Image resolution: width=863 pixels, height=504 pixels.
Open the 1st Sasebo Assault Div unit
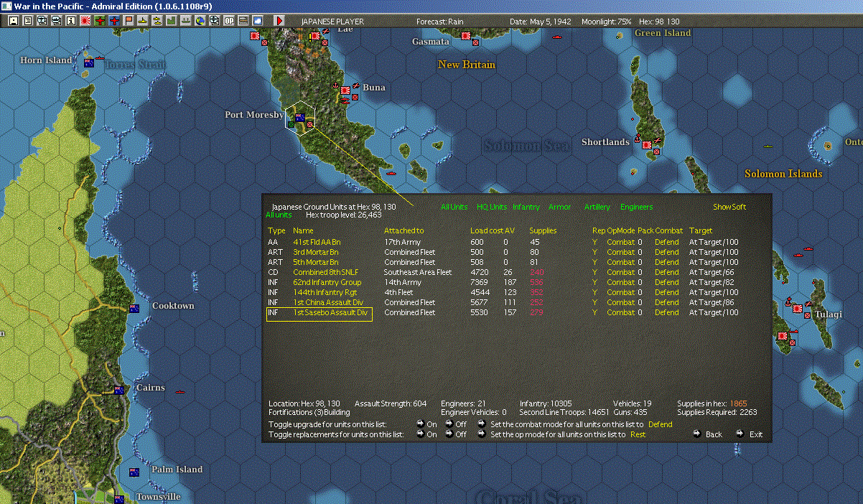click(330, 312)
